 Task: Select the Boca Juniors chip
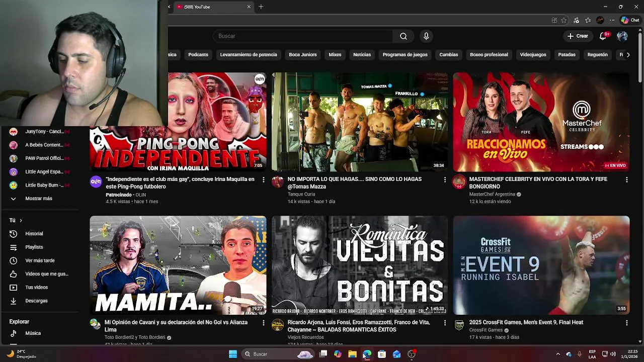(x=303, y=55)
